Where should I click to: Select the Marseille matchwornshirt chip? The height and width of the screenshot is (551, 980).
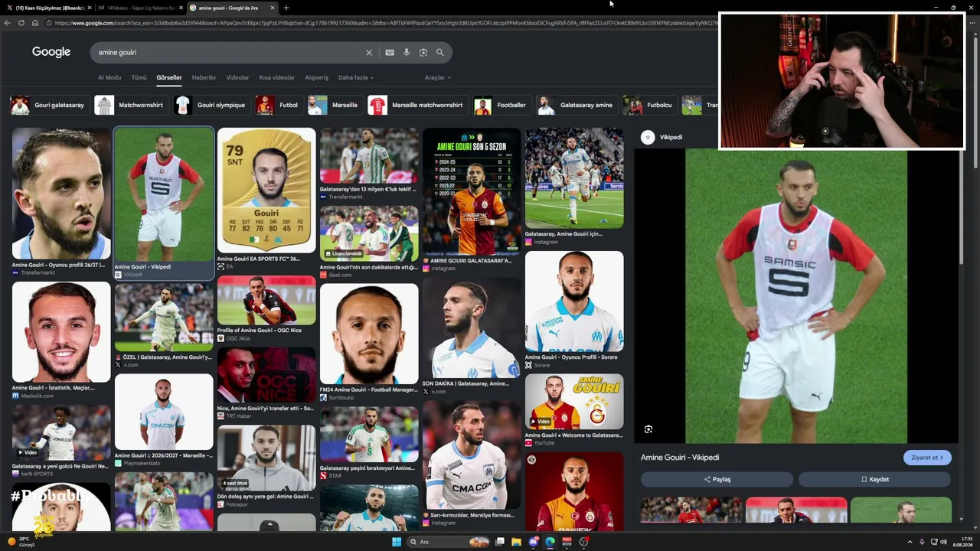coord(416,105)
